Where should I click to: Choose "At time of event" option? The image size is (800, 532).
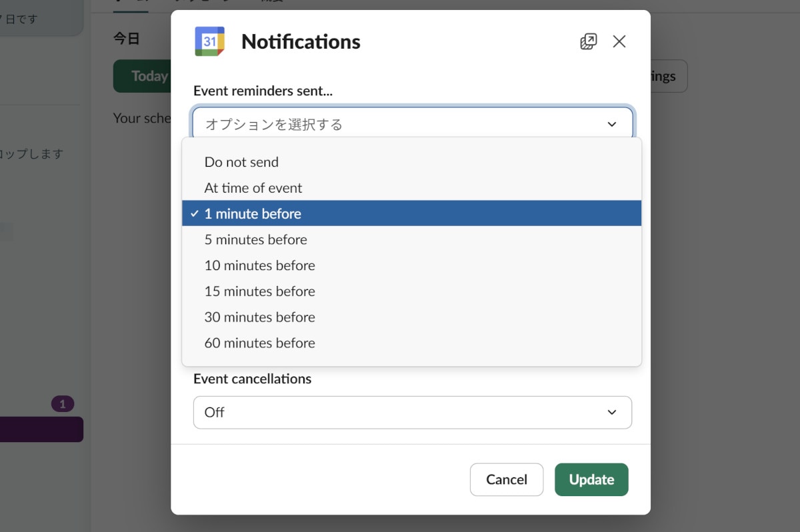pos(253,188)
